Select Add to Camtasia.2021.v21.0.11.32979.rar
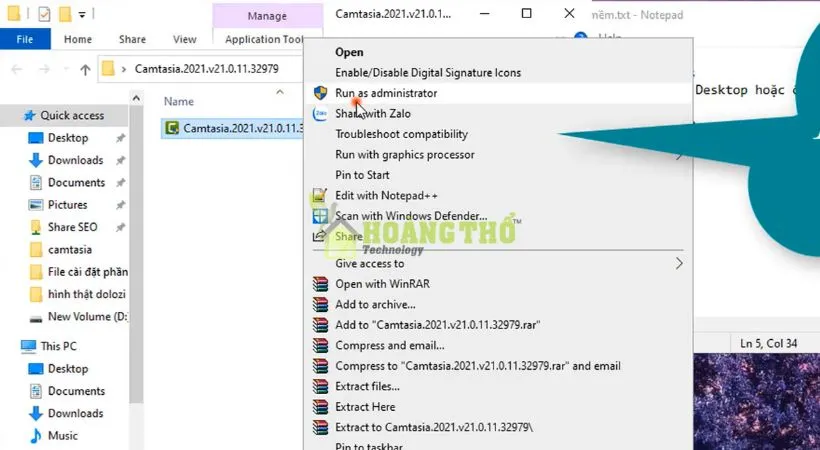Viewport: 820px width, 450px height. (438, 325)
